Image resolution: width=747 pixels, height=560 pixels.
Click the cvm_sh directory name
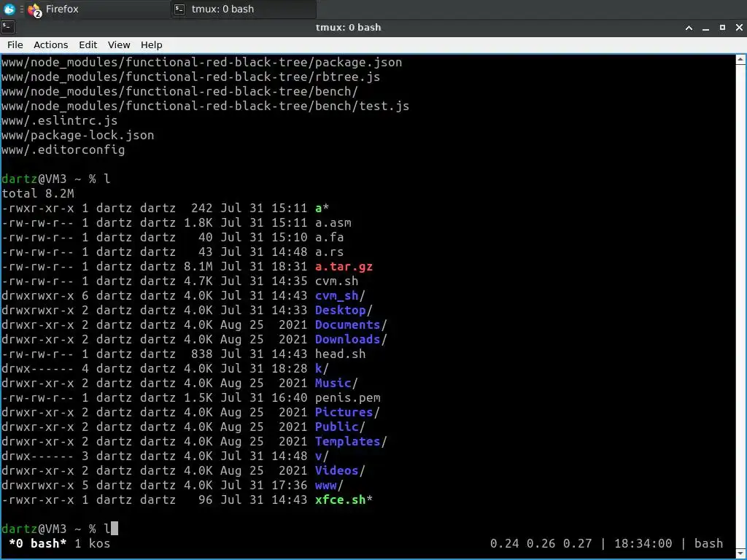click(x=336, y=296)
